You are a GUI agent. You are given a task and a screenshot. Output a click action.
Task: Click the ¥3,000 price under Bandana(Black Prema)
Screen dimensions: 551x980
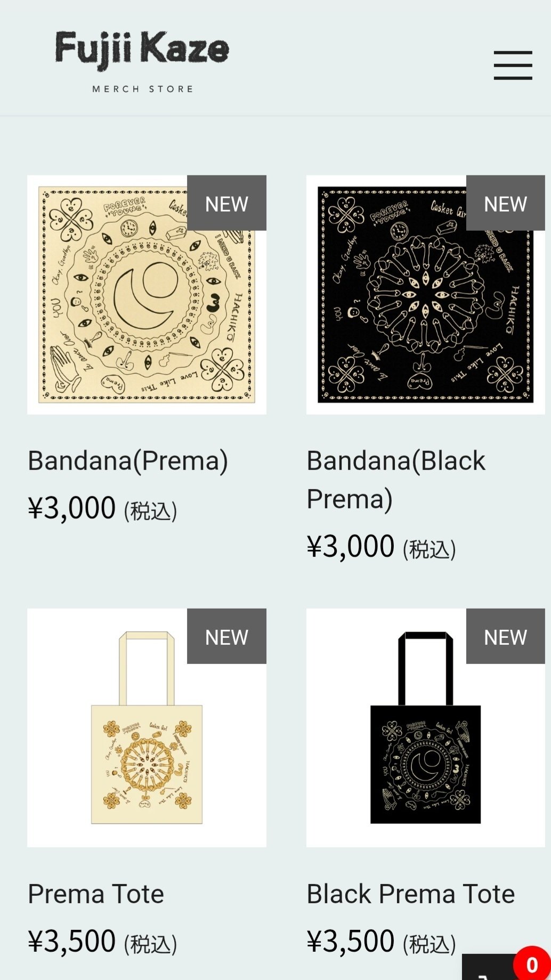coord(351,547)
